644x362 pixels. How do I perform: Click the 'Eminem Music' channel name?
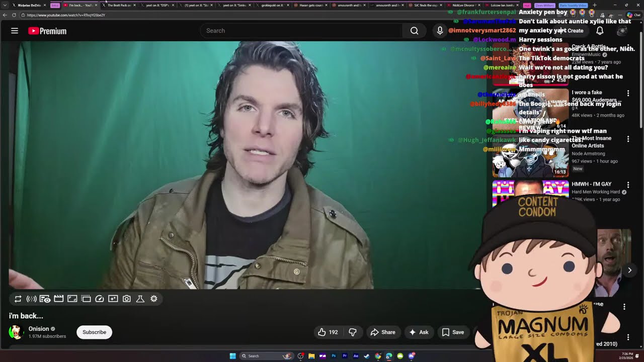coord(587,54)
